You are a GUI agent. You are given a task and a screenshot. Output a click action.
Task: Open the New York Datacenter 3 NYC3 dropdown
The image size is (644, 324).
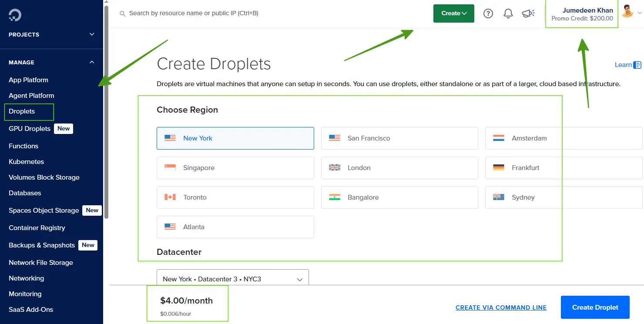coord(232,280)
